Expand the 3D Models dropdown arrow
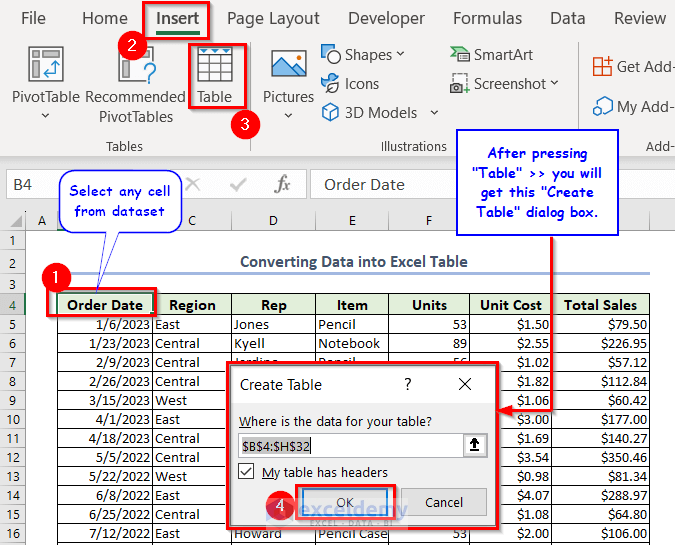The image size is (675, 545). tap(434, 113)
